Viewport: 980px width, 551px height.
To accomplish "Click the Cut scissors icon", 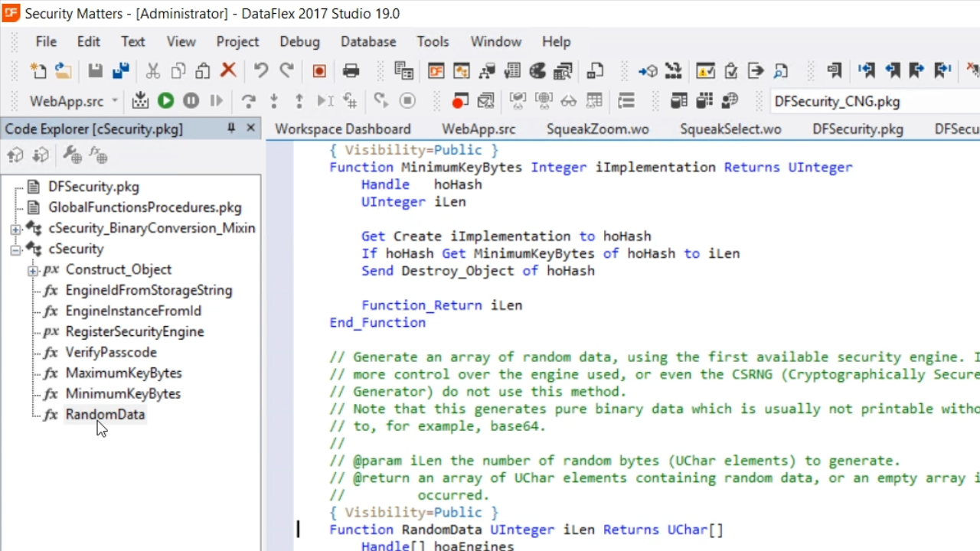I will (x=153, y=71).
